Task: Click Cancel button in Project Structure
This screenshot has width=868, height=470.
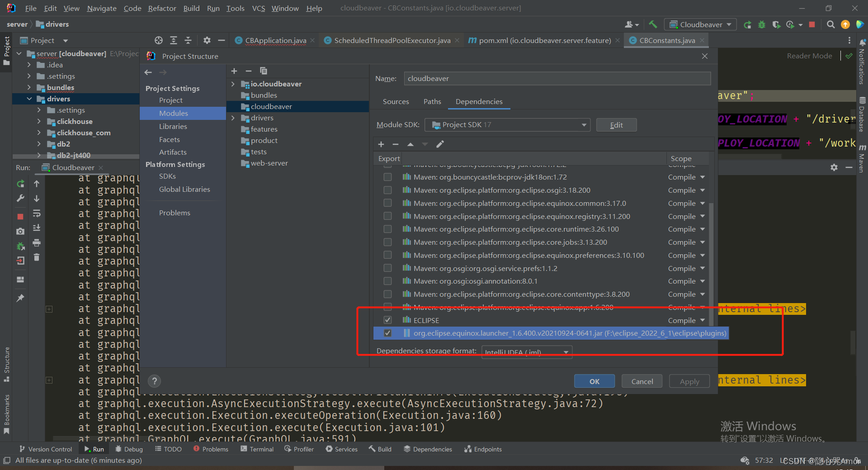Action: click(642, 381)
